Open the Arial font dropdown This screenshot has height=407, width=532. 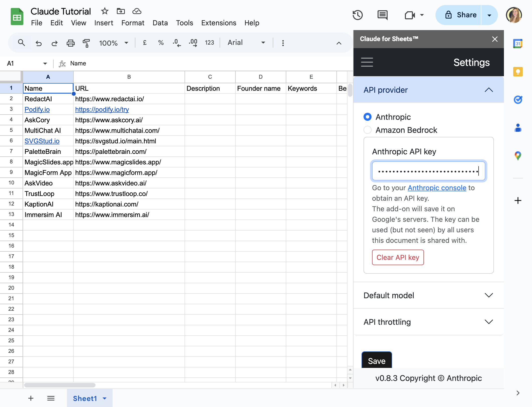click(x=246, y=43)
